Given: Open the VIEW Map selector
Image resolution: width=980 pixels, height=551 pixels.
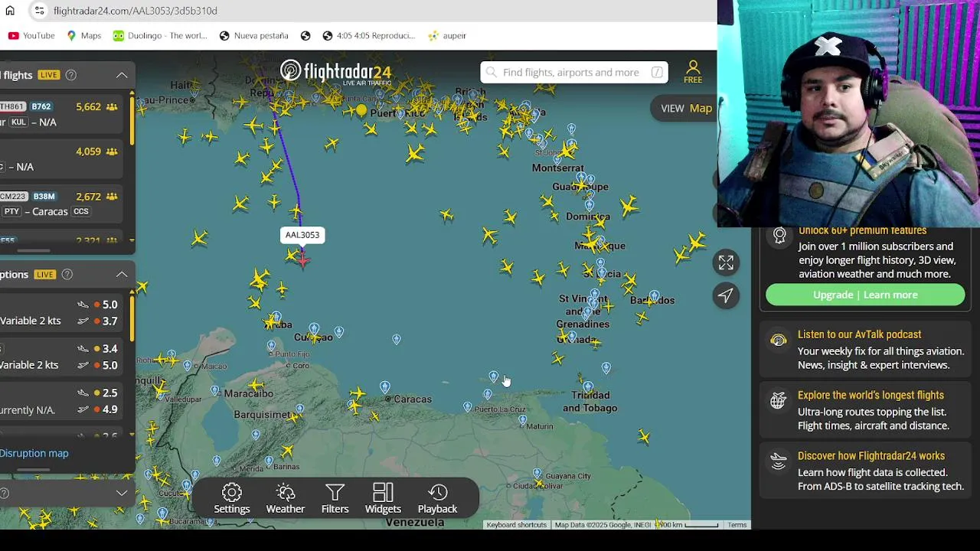Looking at the screenshot, I should (686, 108).
